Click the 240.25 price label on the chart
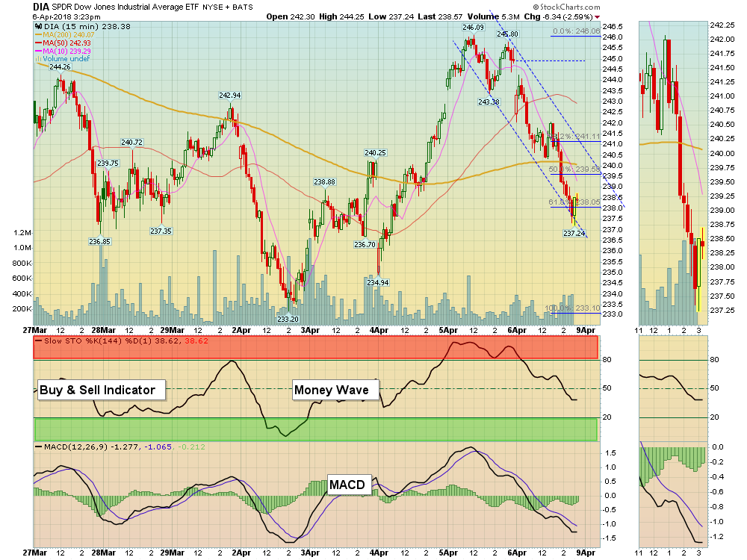This screenshot has height=560, width=747. tap(376, 153)
